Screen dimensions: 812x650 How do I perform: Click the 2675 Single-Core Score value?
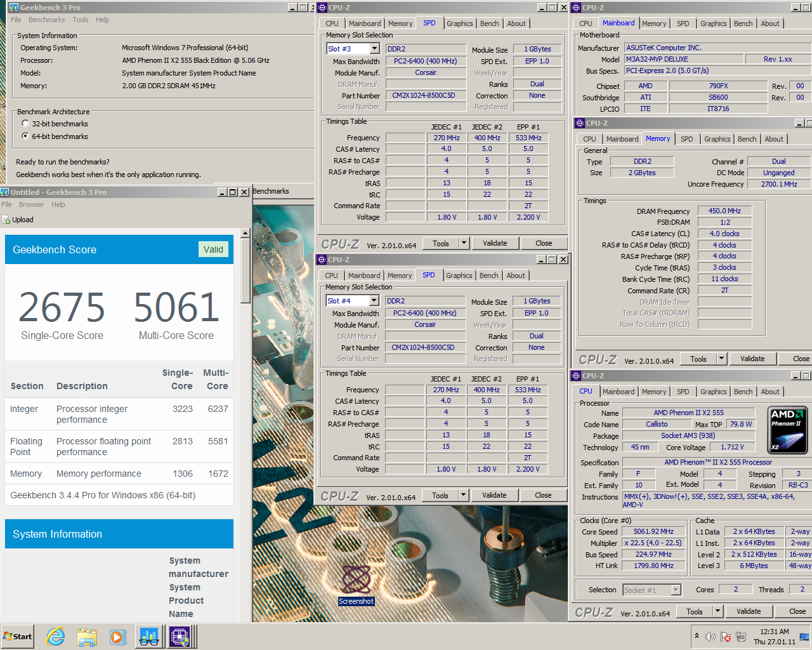point(62,307)
